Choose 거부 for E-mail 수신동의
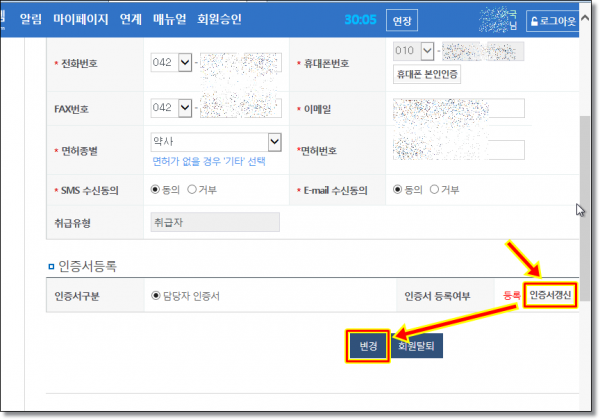 coord(435,189)
